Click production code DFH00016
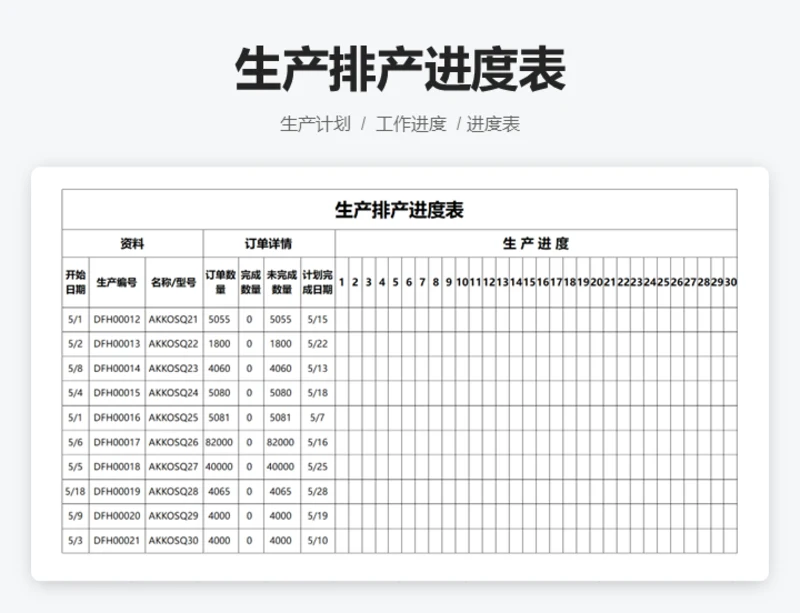The height and width of the screenshot is (613, 800). 117,418
